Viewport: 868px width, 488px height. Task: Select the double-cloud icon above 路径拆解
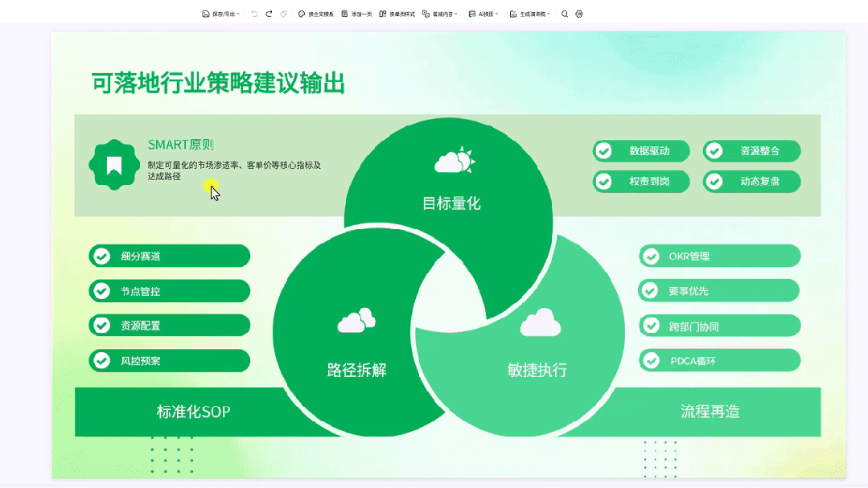pos(356,320)
